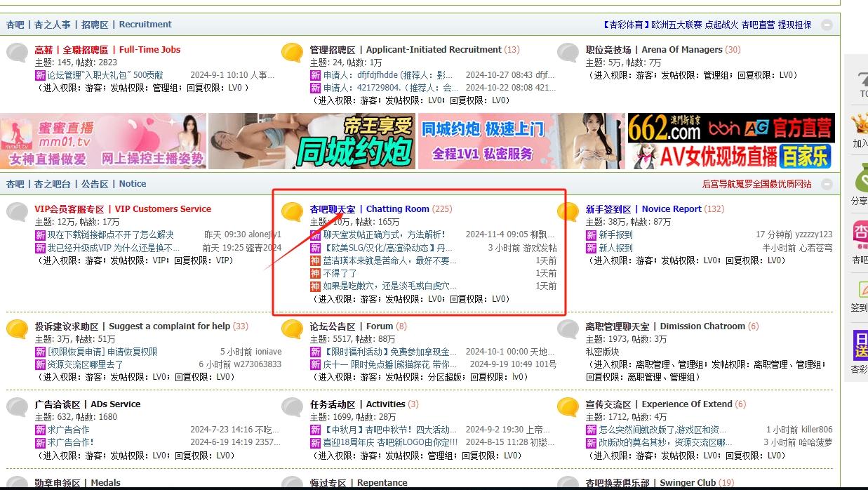Click the yellow bubble icon next to Novice Report
The height and width of the screenshot is (490, 868).
click(x=568, y=212)
